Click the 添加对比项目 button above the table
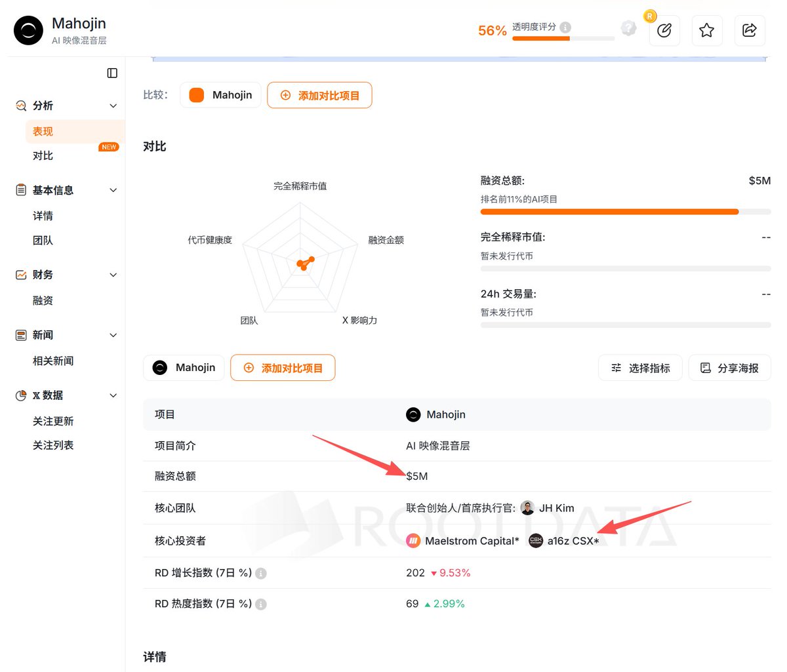Image resolution: width=787 pixels, height=672 pixels. coord(283,368)
